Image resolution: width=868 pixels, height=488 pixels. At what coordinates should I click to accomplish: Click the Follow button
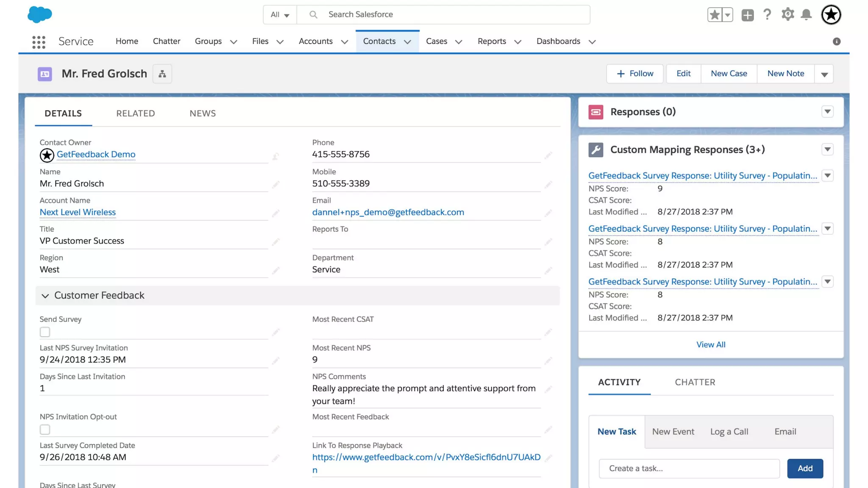point(634,74)
